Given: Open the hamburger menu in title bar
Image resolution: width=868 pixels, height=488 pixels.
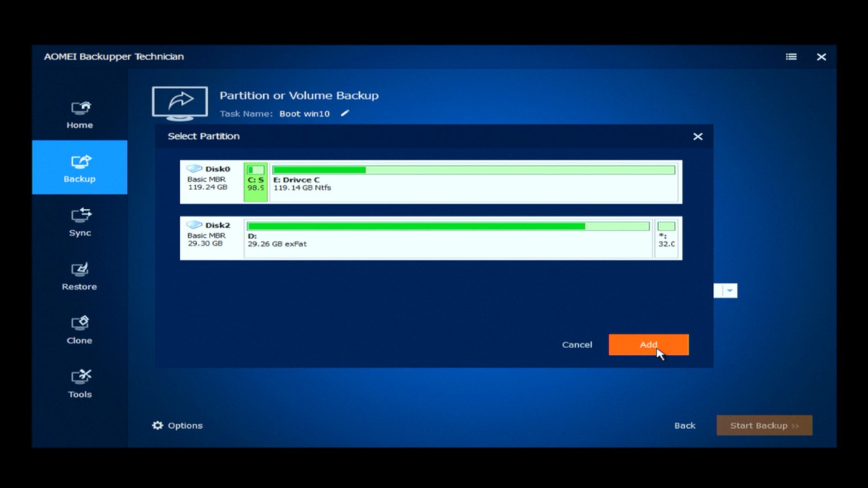Looking at the screenshot, I should coord(791,57).
